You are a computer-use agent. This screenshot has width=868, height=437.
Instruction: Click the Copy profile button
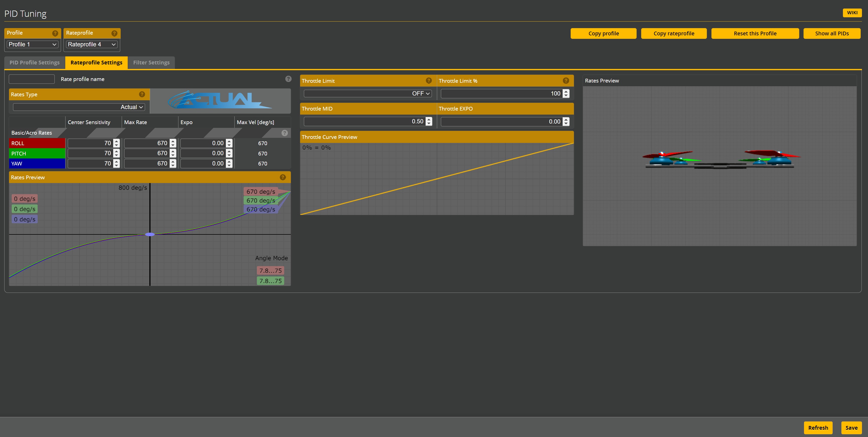click(x=603, y=33)
